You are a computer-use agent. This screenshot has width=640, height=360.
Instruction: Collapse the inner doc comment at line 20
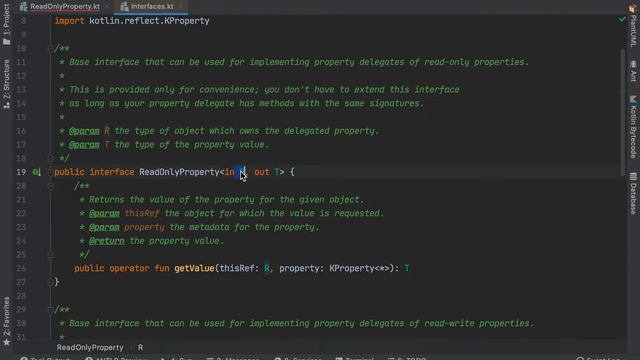click(x=50, y=186)
